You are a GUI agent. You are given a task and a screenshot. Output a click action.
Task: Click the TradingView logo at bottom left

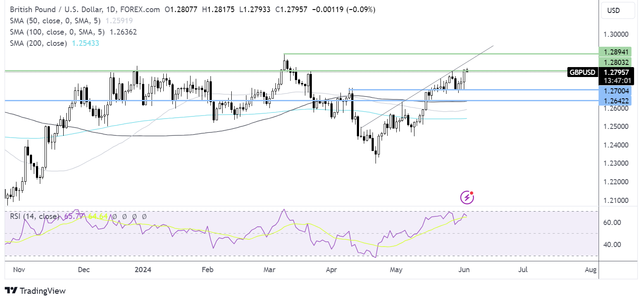point(35,291)
